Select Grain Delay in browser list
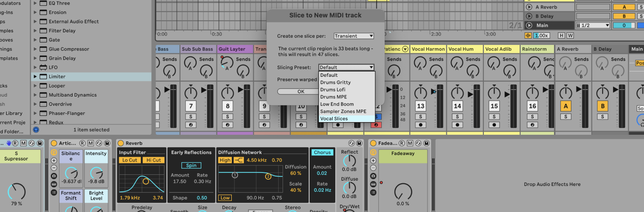 62,58
